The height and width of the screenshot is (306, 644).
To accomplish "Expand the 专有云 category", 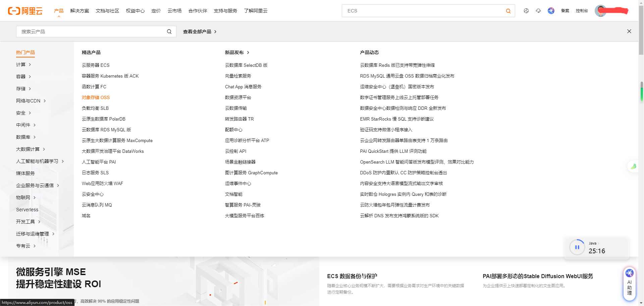I will pos(26,246).
